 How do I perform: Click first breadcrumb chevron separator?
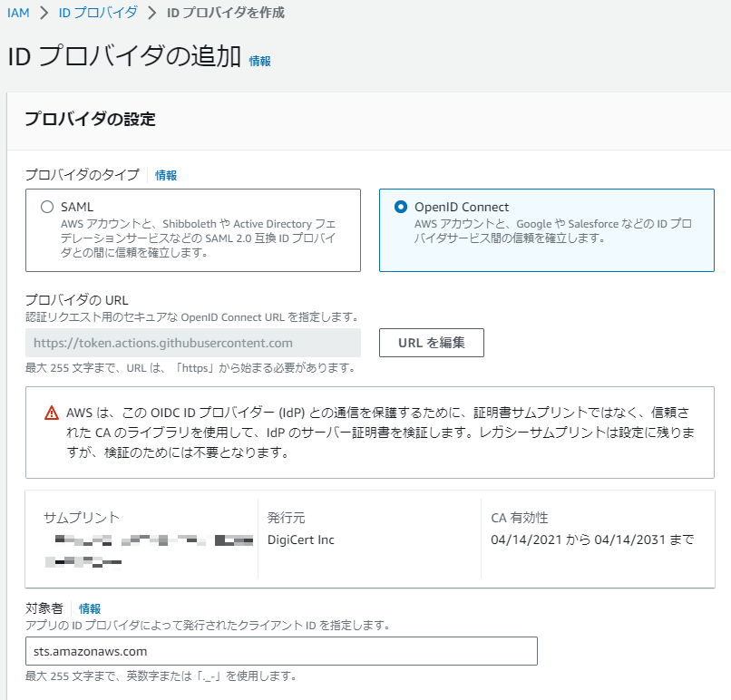tap(44, 13)
